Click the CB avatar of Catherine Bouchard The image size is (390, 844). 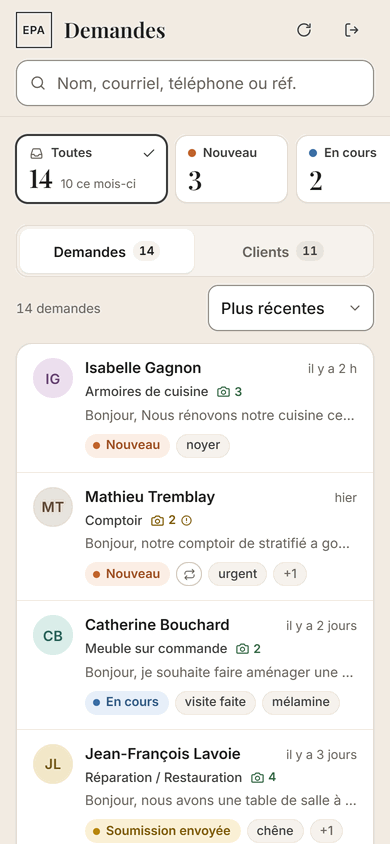[x=53, y=636]
